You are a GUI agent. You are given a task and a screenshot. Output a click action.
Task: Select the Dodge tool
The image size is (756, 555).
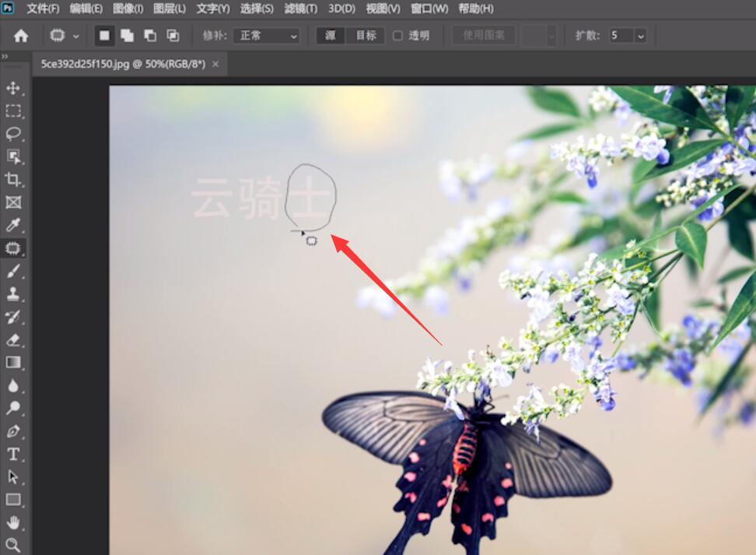pos(13,409)
